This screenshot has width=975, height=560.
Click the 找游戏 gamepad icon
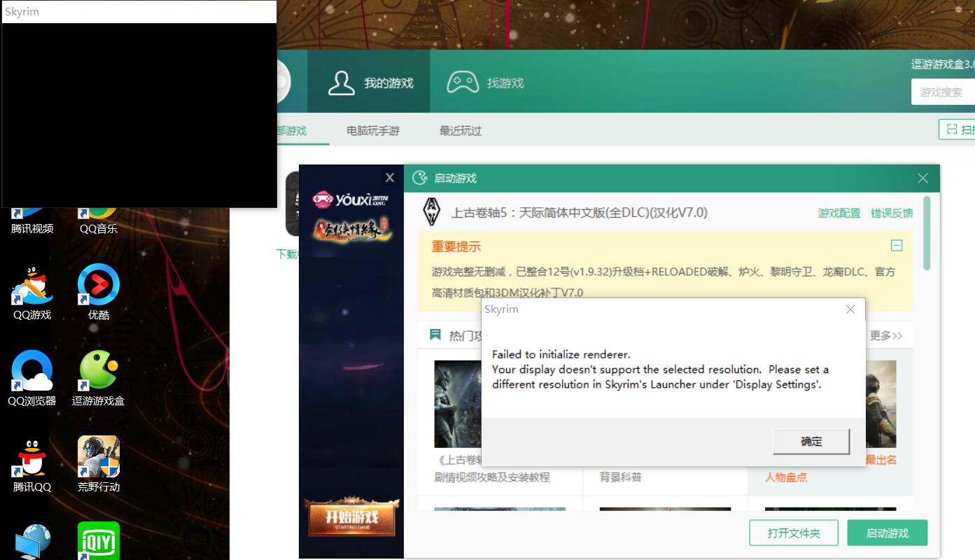pyautogui.click(x=463, y=83)
